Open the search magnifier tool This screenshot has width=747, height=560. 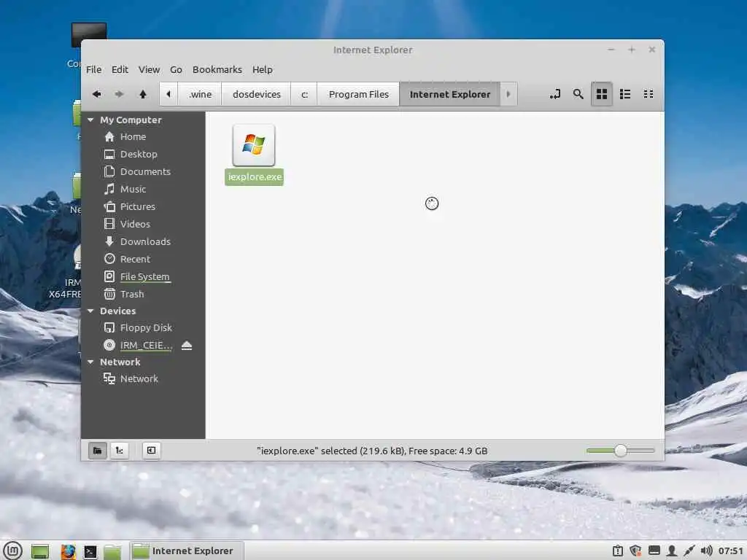click(578, 94)
